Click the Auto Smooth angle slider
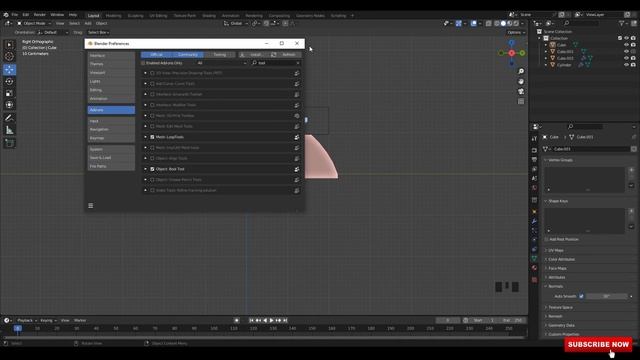The height and width of the screenshot is (360, 640). pos(606,296)
